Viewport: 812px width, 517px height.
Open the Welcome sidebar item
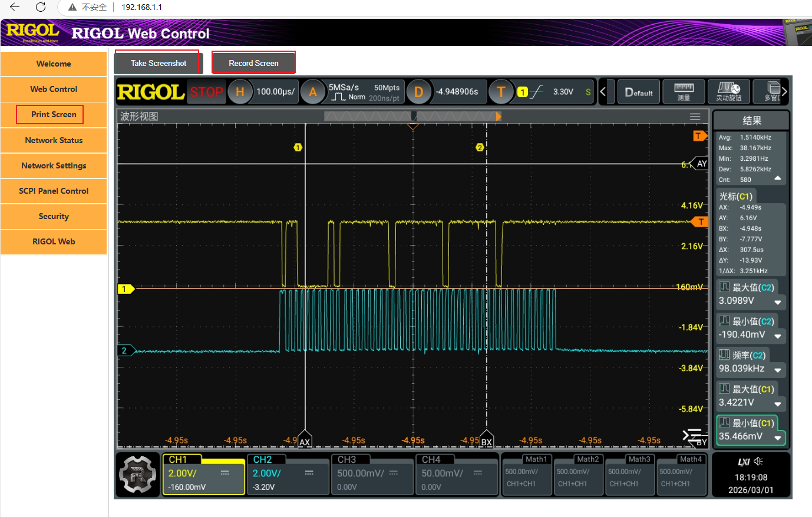(54, 64)
